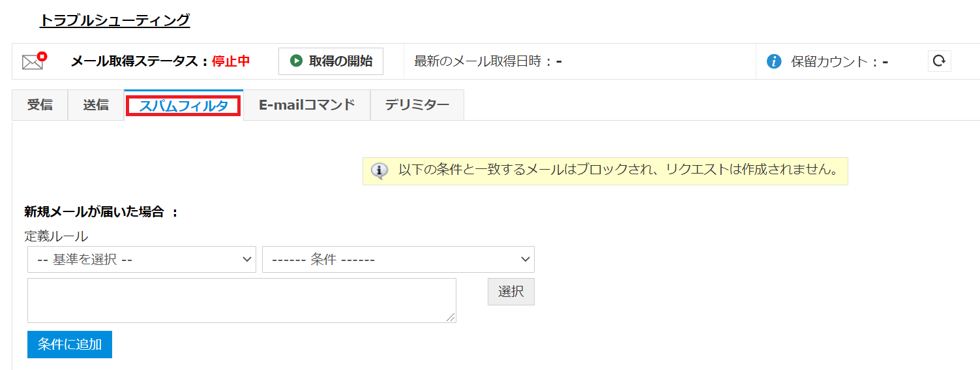The height and width of the screenshot is (370, 980).
Task: Select the スパムフィルタ tab
Action: click(x=183, y=106)
